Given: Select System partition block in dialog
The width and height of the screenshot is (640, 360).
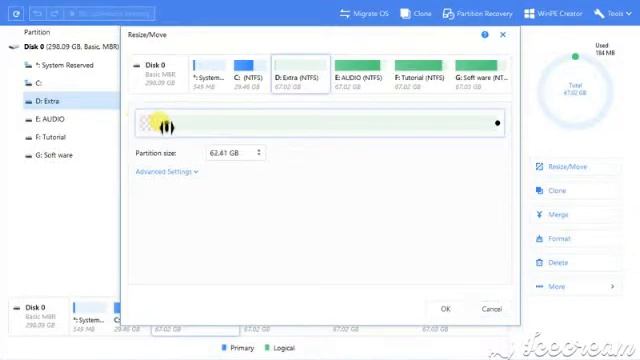Looking at the screenshot, I should [209, 75].
